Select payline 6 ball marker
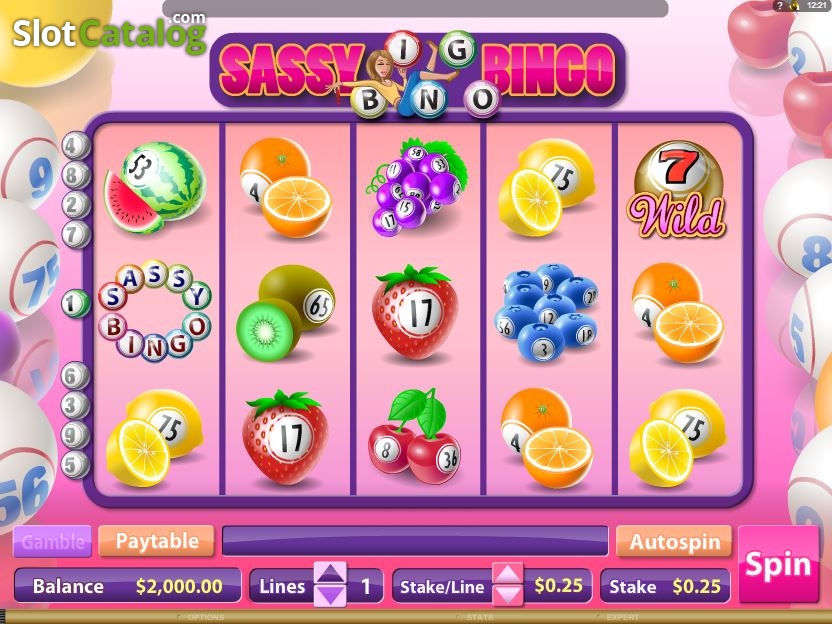Viewport: 832px width, 624px height. coord(75,376)
